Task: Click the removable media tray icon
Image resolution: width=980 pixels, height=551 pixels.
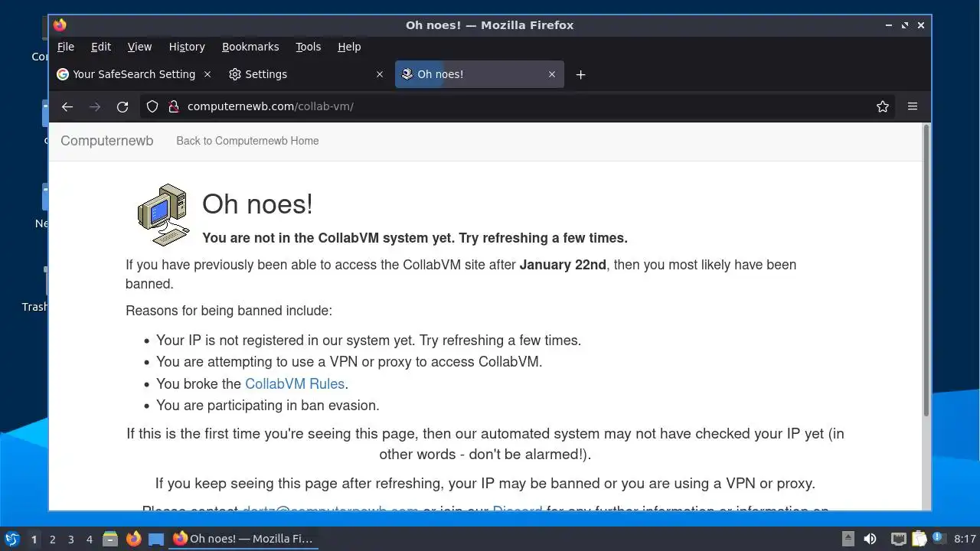Action: pyautogui.click(x=848, y=539)
